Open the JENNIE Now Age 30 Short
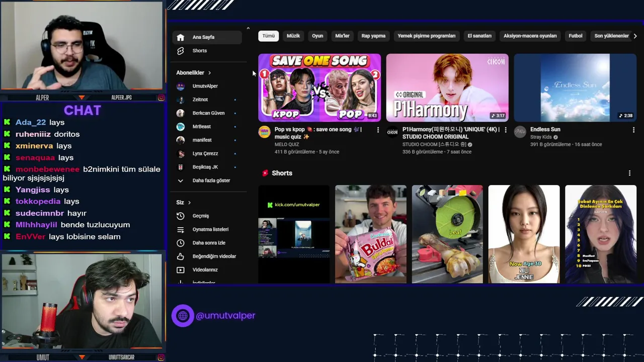 pos(524,234)
